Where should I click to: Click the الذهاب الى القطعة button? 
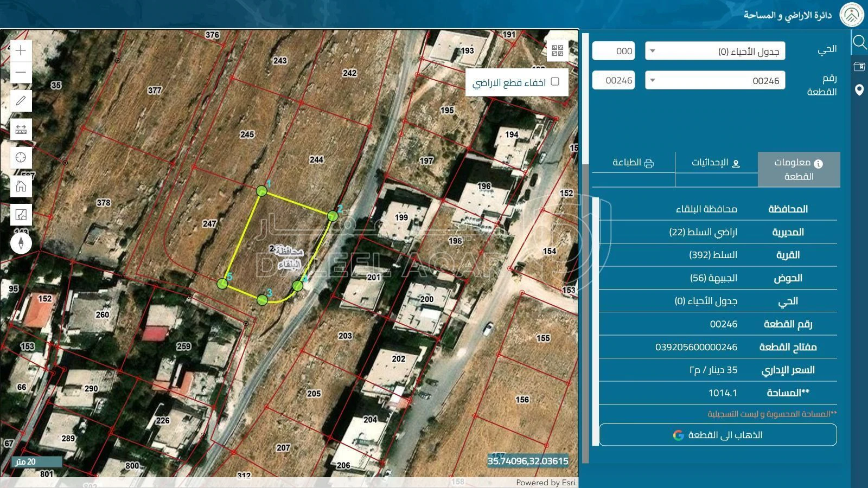718,435
